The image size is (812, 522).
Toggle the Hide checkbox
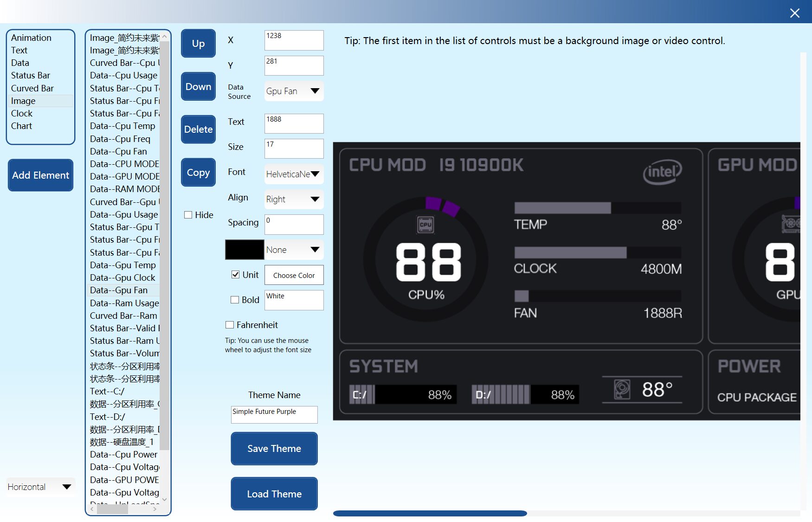188,215
